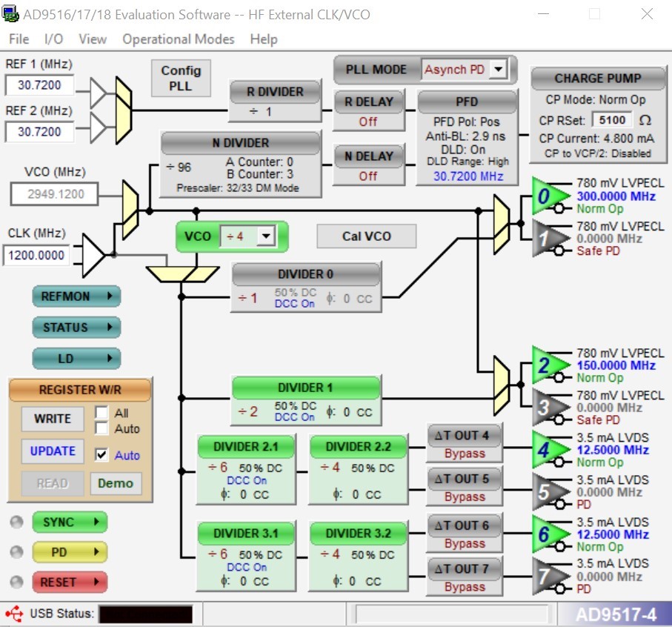
Task: Open the I/O menu
Action: (53, 39)
